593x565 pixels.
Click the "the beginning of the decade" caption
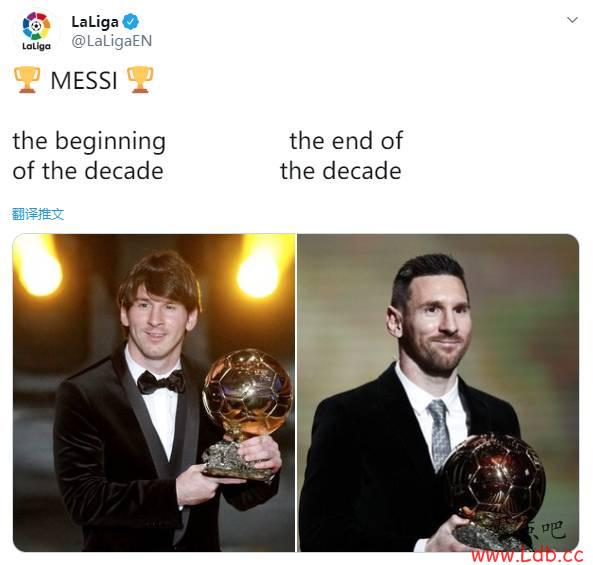89,155
